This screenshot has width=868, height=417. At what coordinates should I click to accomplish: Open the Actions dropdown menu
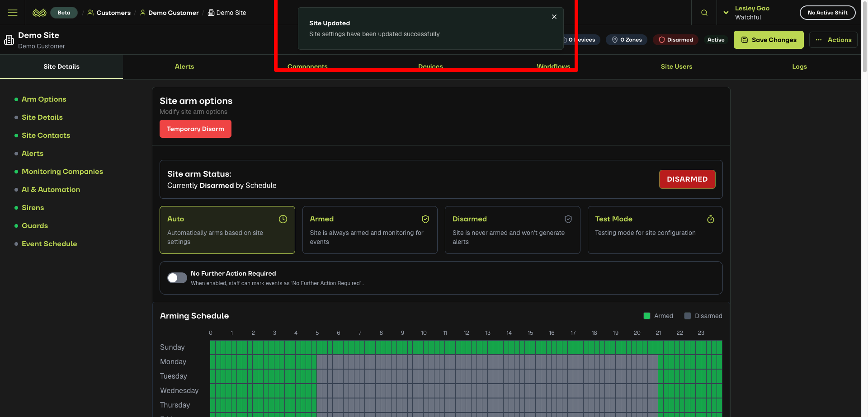pos(833,40)
